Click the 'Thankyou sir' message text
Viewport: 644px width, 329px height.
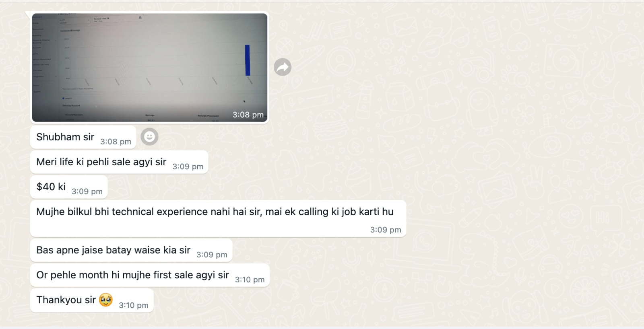click(66, 300)
